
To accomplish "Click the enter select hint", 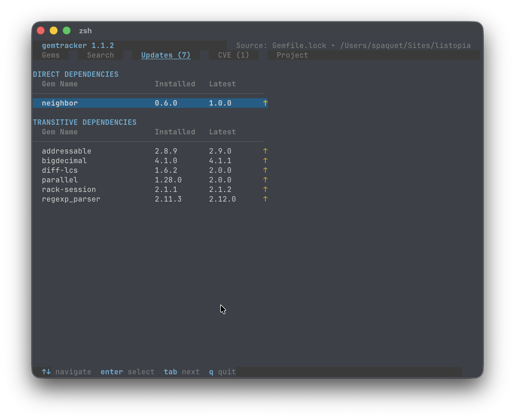I will tap(128, 372).
